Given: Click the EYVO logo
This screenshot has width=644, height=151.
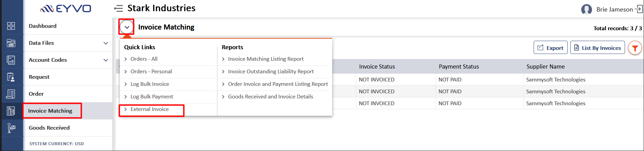Looking at the screenshot, I should [66, 8].
